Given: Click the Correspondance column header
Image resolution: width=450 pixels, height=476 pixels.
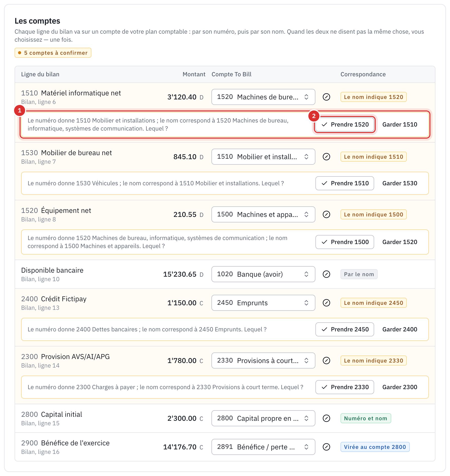Looking at the screenshot, I should [x=363, y=74].
